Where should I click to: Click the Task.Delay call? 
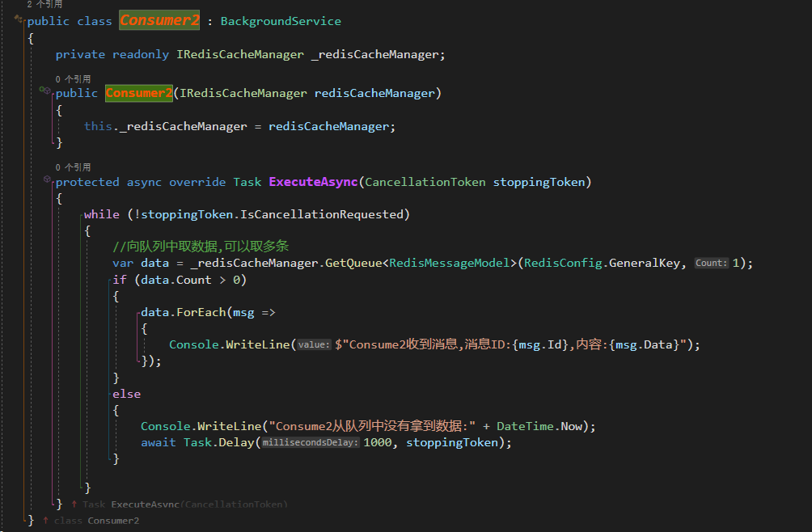pos(218,442)
